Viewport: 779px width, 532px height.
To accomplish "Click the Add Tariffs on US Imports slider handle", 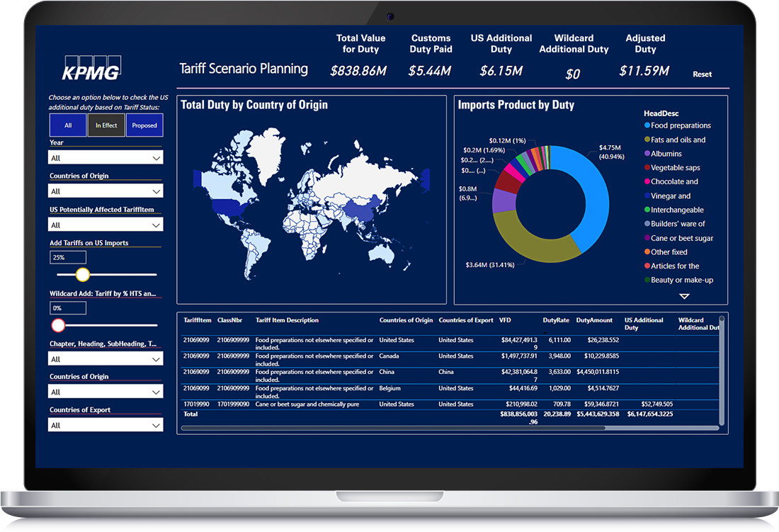I will (83, 275).
